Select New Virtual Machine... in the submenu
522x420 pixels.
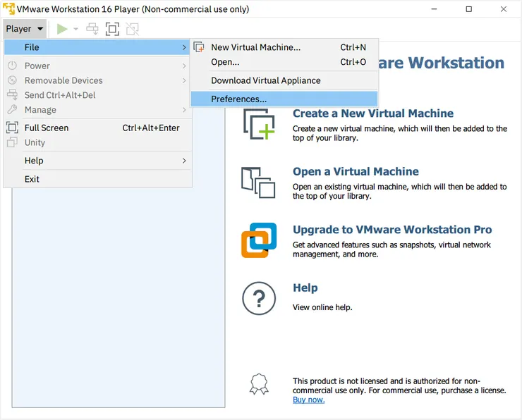tap(284, 47)
